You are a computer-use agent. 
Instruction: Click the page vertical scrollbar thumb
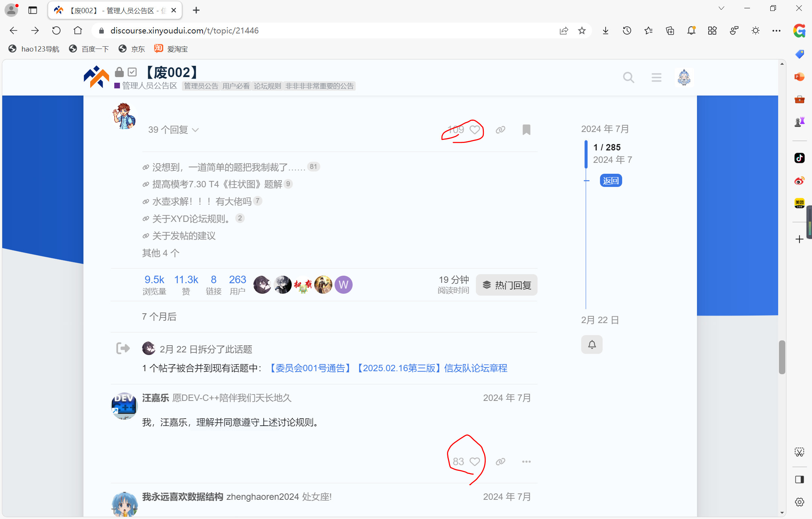(x=782, y=357)
